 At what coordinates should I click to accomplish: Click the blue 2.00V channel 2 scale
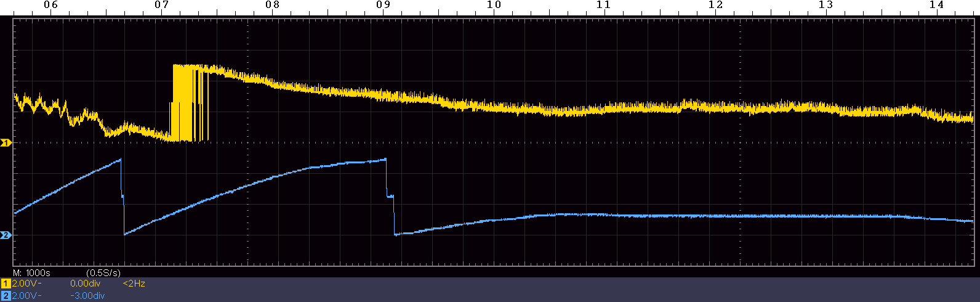(26, 296)
